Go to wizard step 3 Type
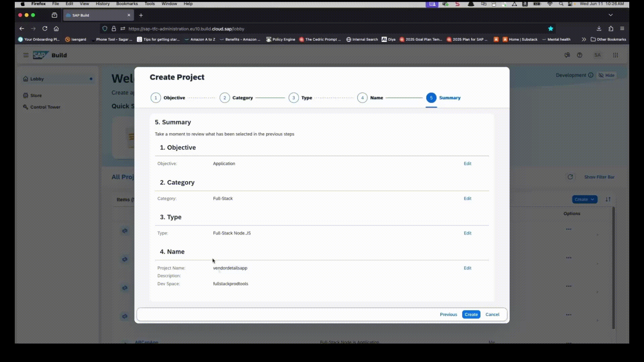This screenshot has height=362, width=644. pos(294,98)
